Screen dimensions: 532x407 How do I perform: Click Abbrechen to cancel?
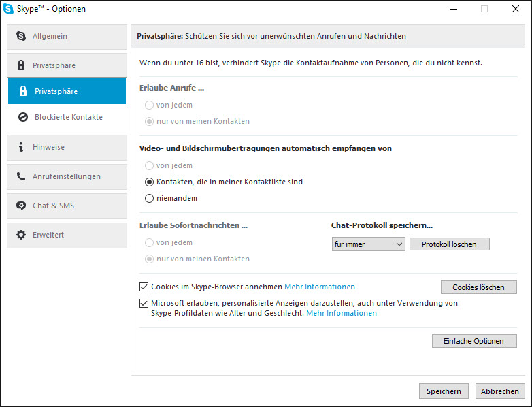coord(500,391)
